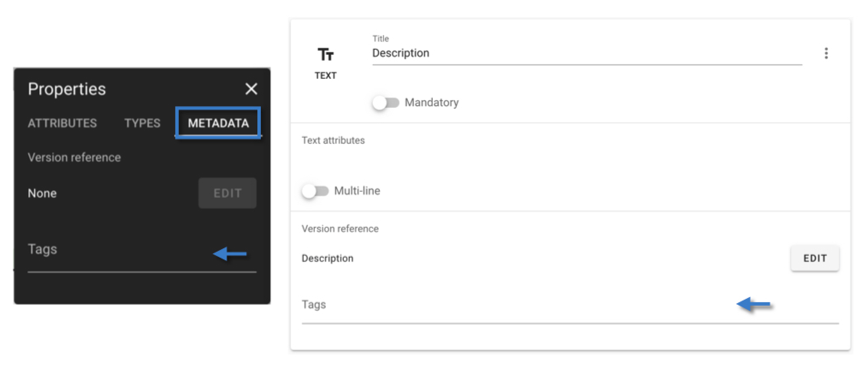The height and width of the screenshot is (369, 868).
Task: Click the blue arrow in the text card
Action: point(753,305)
